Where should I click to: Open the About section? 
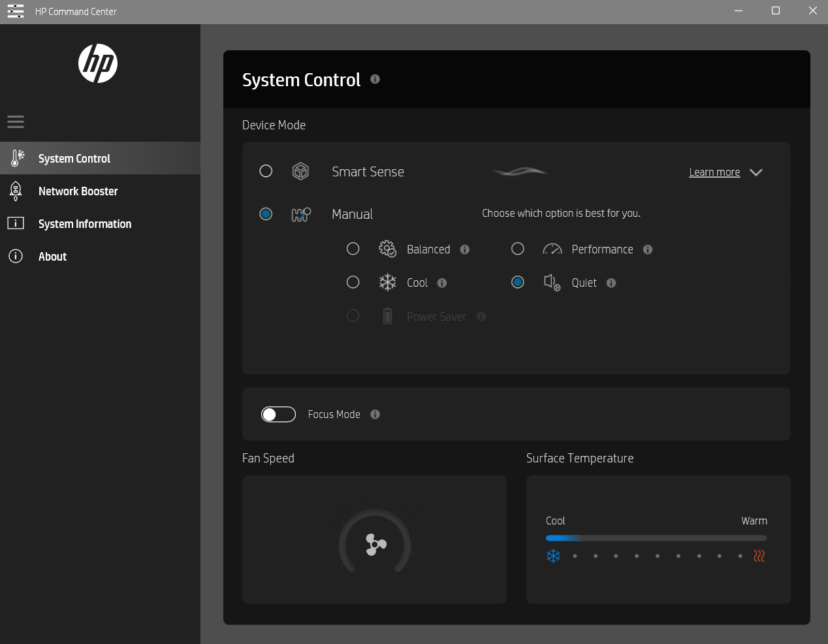pos(52,257)
